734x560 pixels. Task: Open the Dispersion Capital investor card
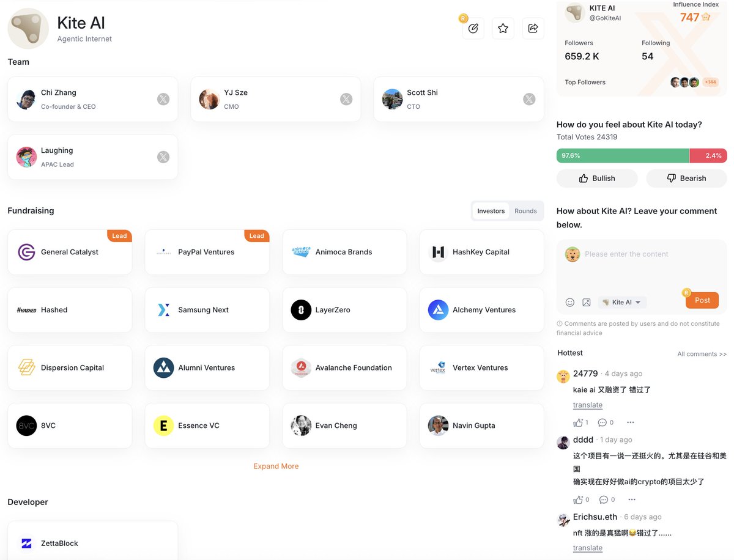click(70, 367)
